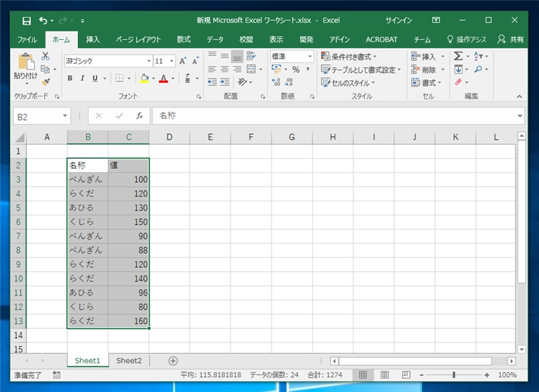Click merge and center icon

pos(251,69)
